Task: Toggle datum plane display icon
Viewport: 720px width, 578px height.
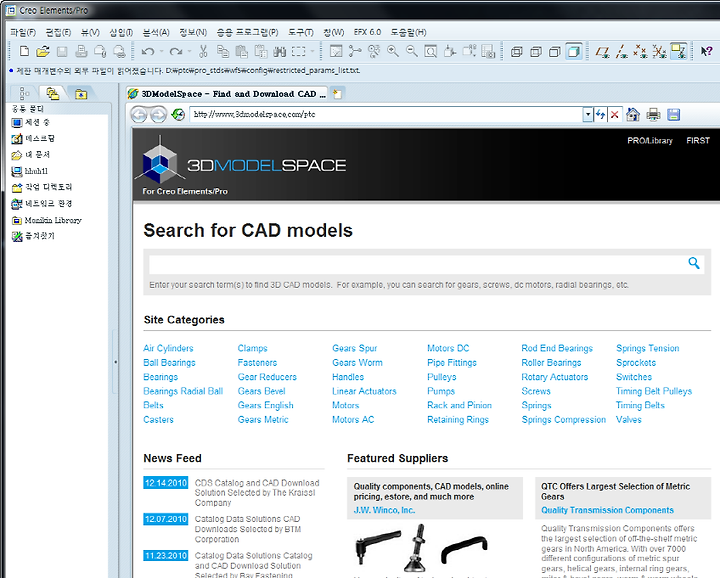Action: 602,51
